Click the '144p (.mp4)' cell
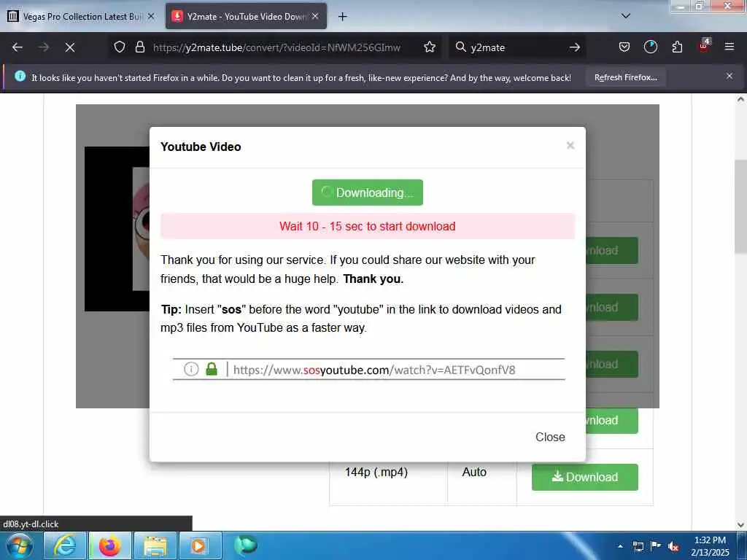This screenshot has height=560, width=747. point(376,472)
